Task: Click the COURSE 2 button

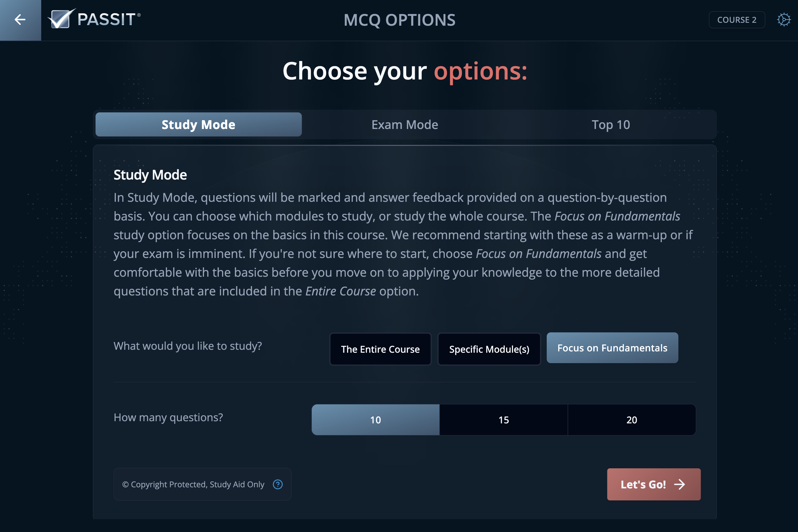Action: (737, 20)
